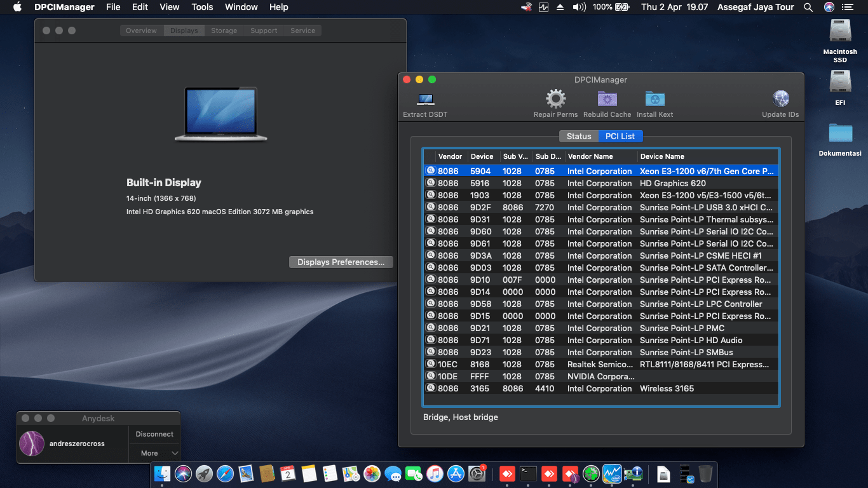Open Spotlight search in menu bar

click(x=808, y=7)
